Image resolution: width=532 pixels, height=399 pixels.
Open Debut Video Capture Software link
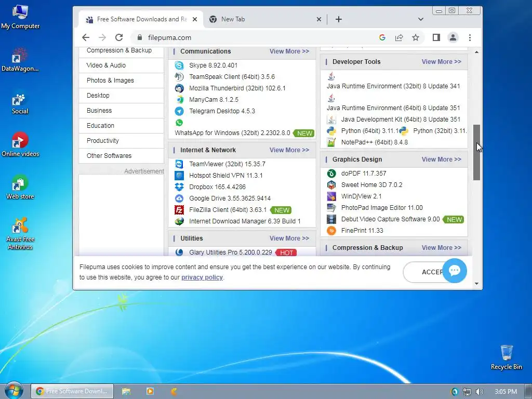coord(390,219)
